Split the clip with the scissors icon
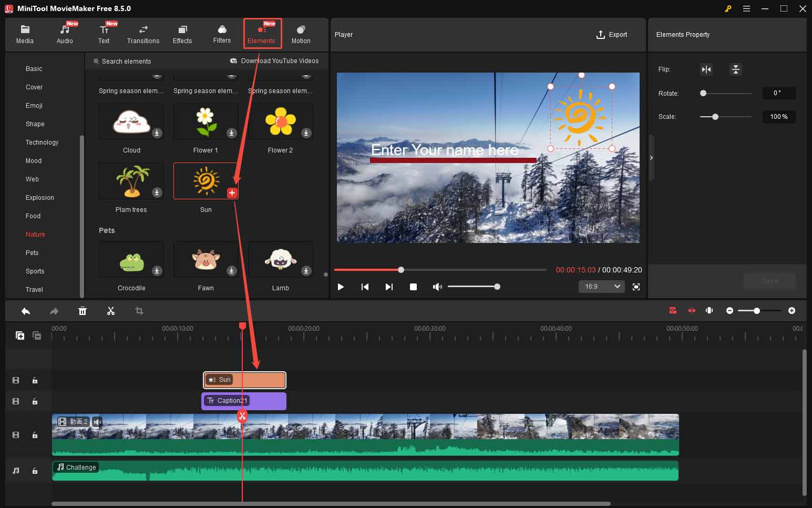This screenshot has width=812, height=508. [x=111, y=311]
